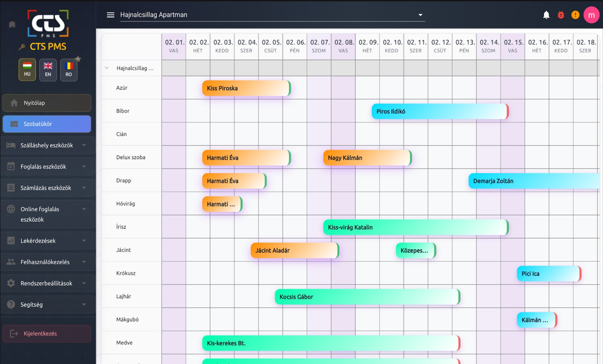Open the Nyitólap home page

[47, 103]
